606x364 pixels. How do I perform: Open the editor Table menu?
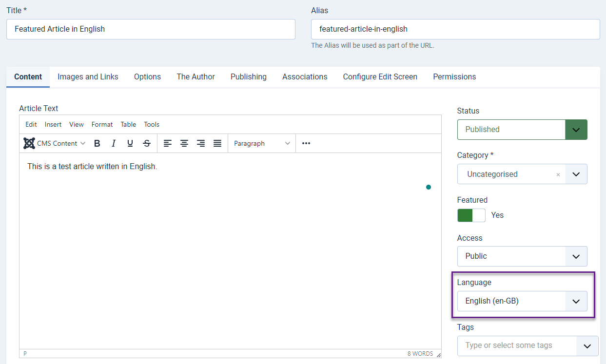point(128,124)
